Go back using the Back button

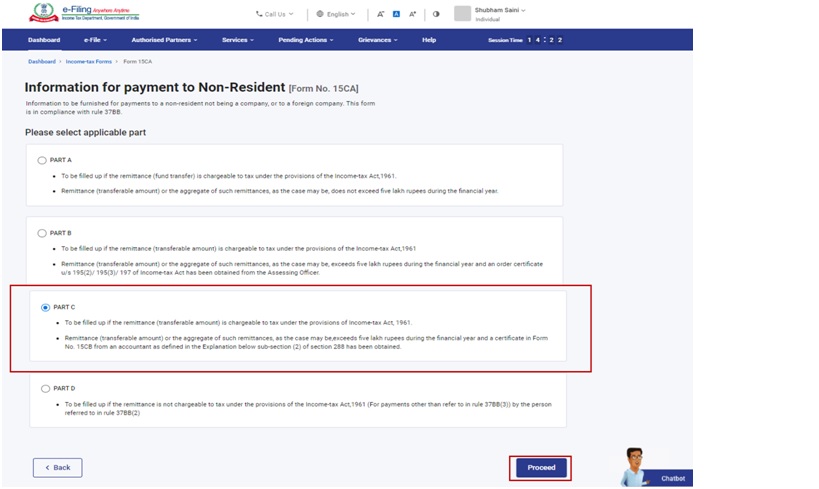[x=57, y=467]
